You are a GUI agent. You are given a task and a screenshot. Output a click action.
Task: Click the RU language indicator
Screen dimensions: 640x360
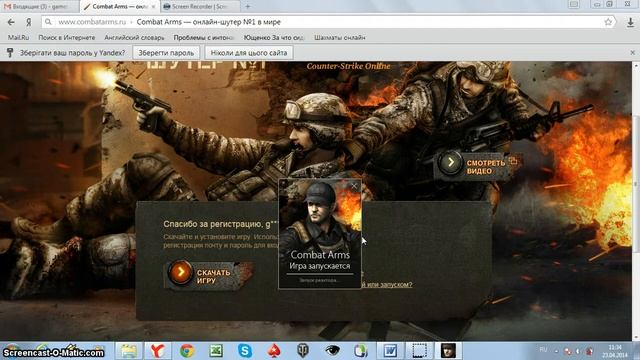tap(543, 350)
